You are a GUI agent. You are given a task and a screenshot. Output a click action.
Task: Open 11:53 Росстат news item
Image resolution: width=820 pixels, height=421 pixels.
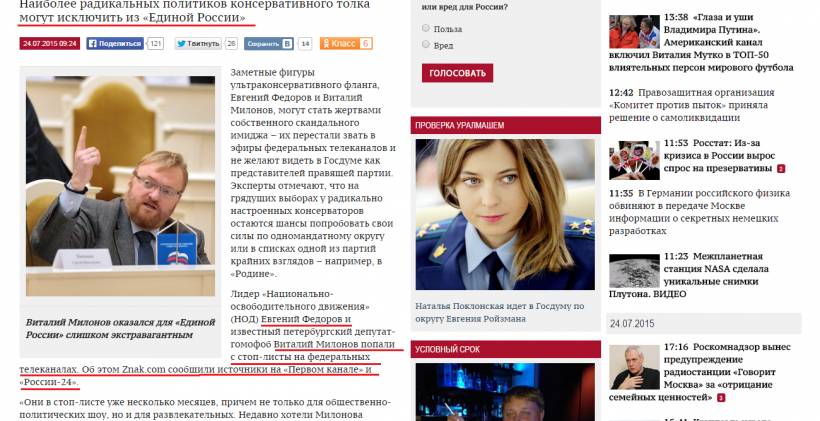click(x=720, y=156)
